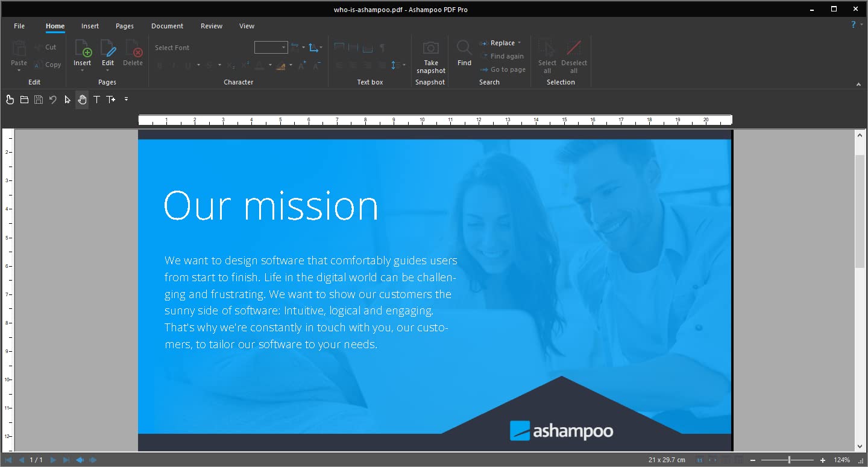Open the Customize Quick Access toolbar dropdown
Screen dimensions: 868x467
pyautogui.click(x=126, y=100)
